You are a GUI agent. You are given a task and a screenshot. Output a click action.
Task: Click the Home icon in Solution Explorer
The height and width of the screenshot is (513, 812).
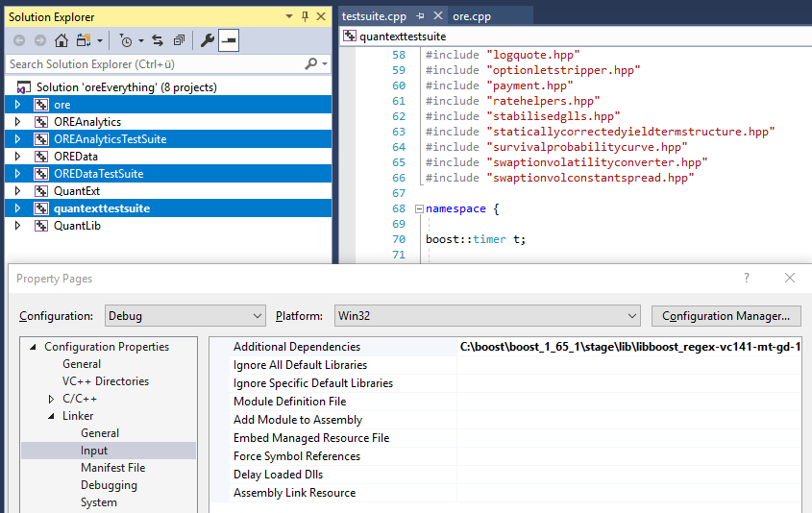coord(62,40)
